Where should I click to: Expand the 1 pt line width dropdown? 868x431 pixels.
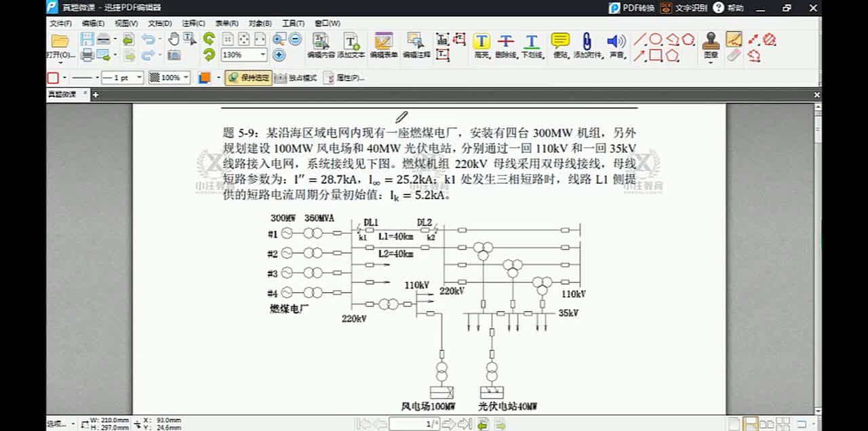(139, 78)
